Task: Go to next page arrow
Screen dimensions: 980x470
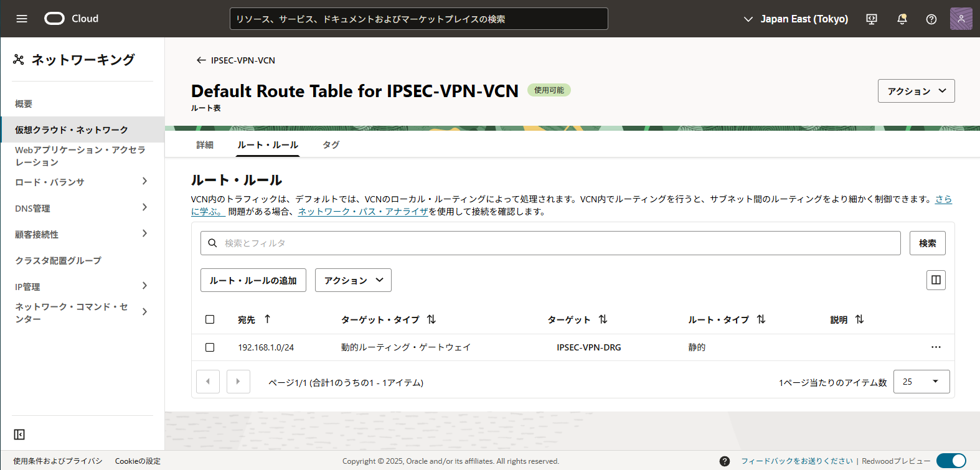Action: click(238, 382)
